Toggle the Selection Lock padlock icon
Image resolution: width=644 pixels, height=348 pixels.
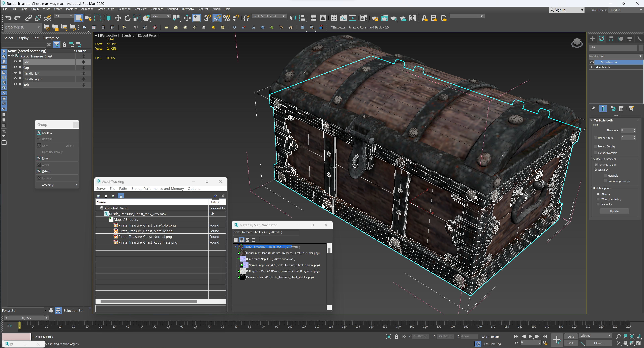(396, 336)
